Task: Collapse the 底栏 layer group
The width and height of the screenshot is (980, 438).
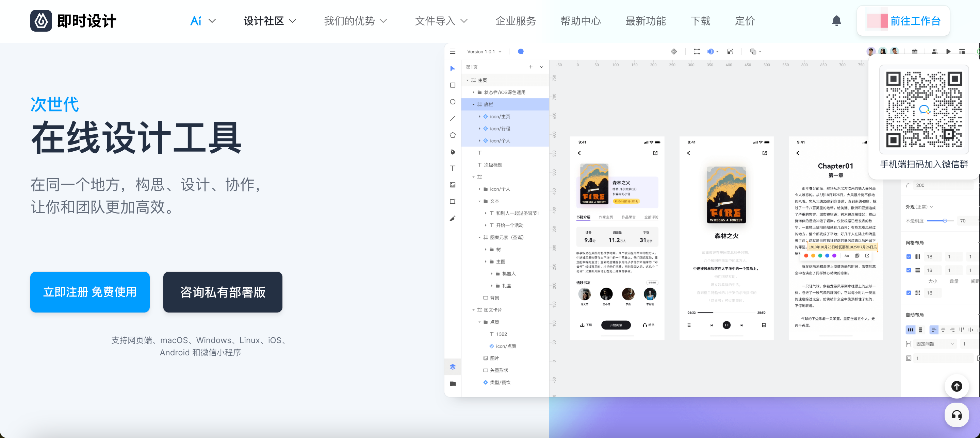Action: (x=474, y=104)
